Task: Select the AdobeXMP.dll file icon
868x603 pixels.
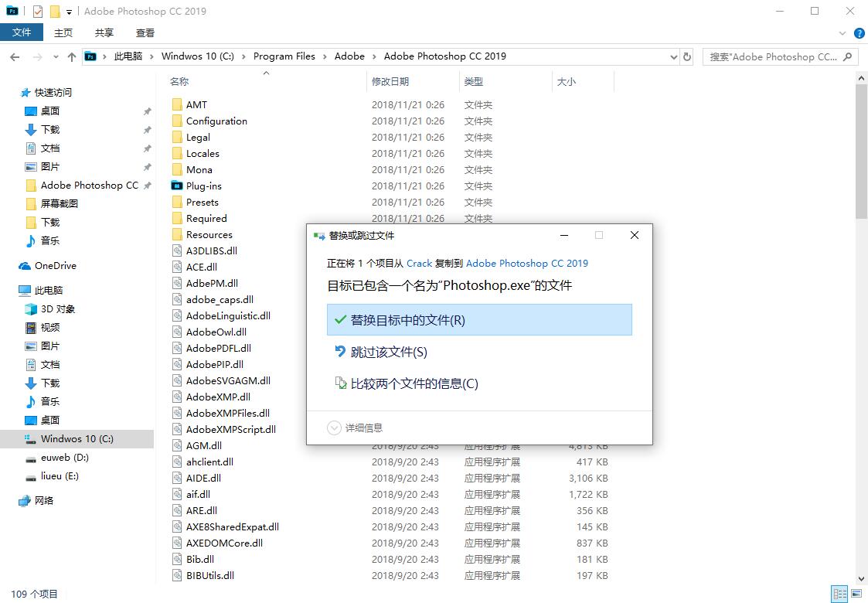Action: [x=177, y=397]
